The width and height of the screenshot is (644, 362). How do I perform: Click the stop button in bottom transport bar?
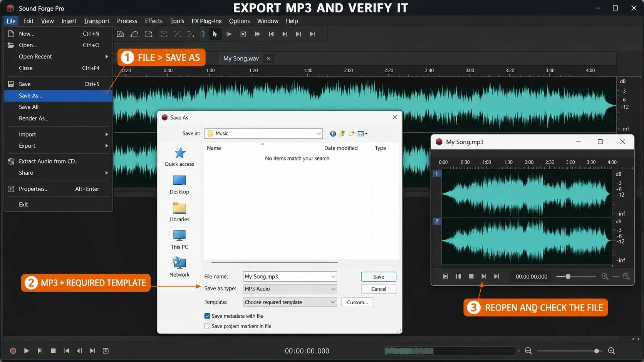coord(53,351)
